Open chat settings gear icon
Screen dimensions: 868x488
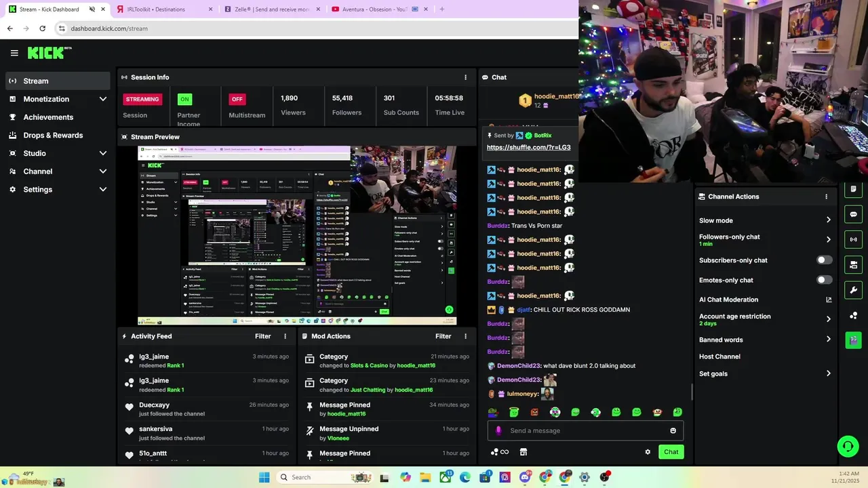pyautogui.click(x=648, y=452)
